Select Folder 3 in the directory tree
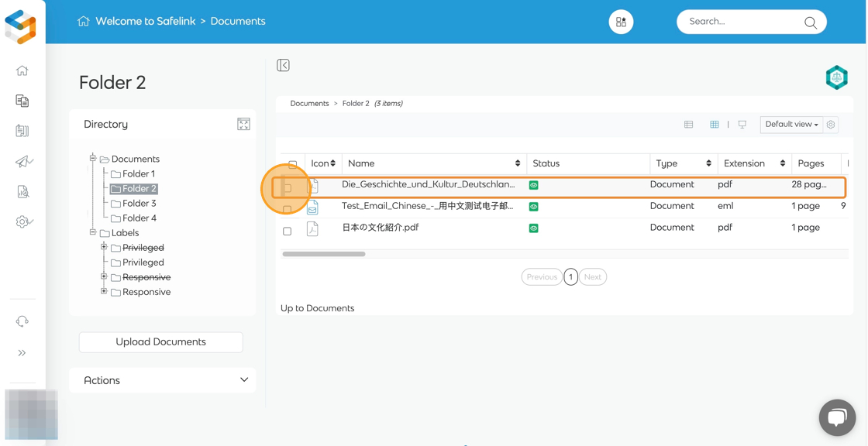Image resolution: width=868 pixels, height=446 pixels. click(139, 204)
